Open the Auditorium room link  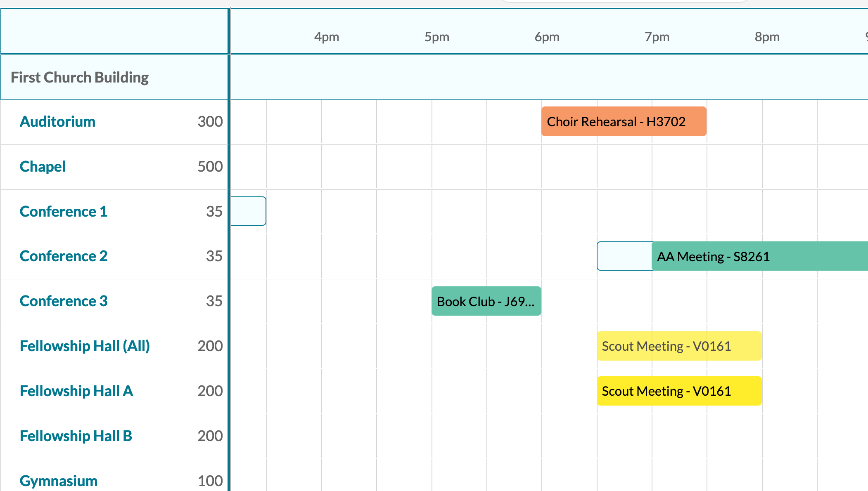(57, 122)
